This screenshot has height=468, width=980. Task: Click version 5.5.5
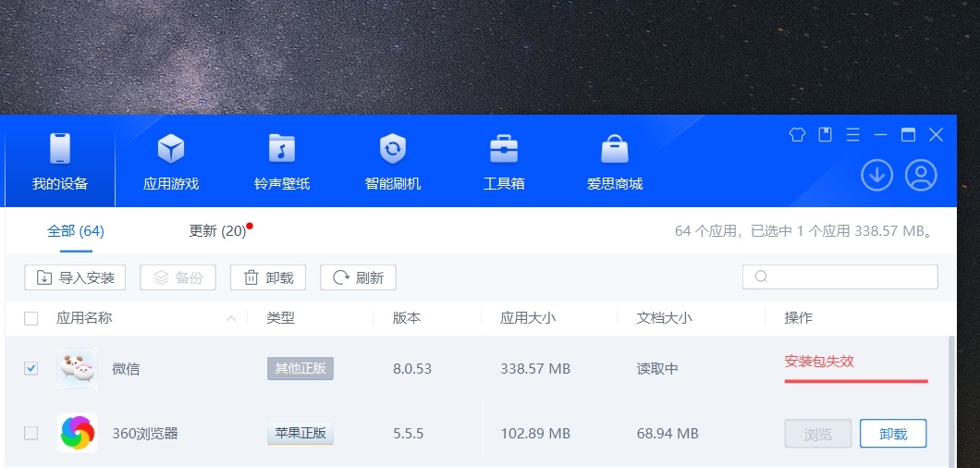(x=409, y=433)
